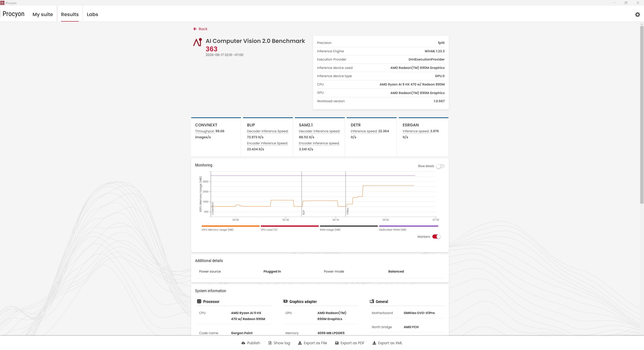Click the Gorgon Point code name value
Image resolution: width=644 pixels, height=350 pixels.
coord(242,333)
